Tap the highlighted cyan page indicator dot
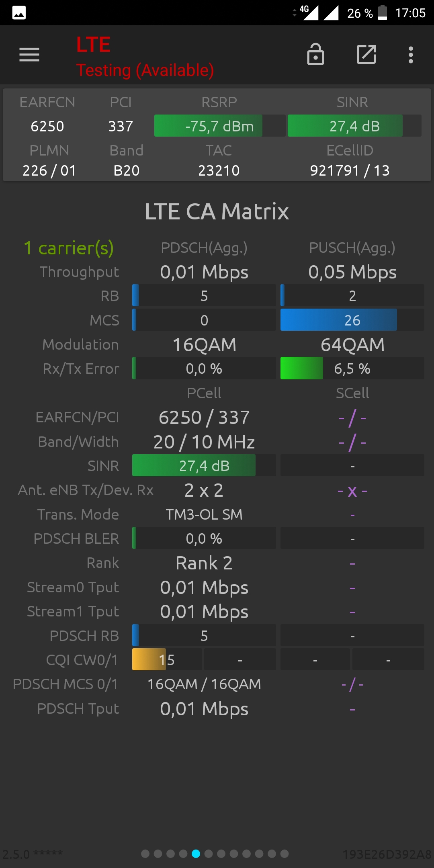Viewport: 434px width, 868px height. click(x=196, y=854)
